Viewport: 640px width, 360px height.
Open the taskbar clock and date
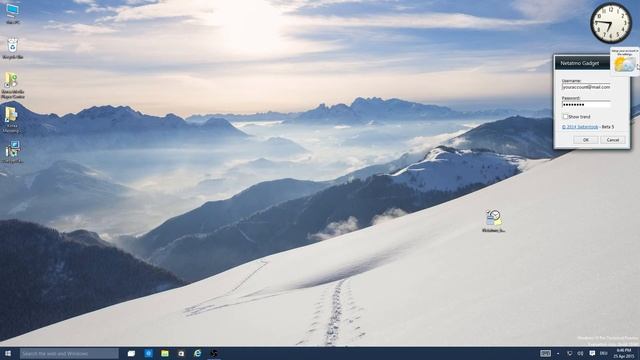coord(624,353)
